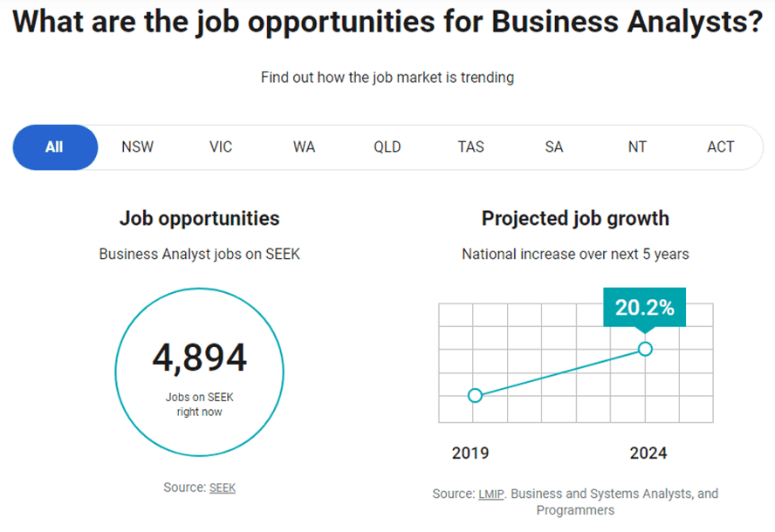
Task: Open the LMIP source link
Action: pyautogui.click(x=490, y=493)
